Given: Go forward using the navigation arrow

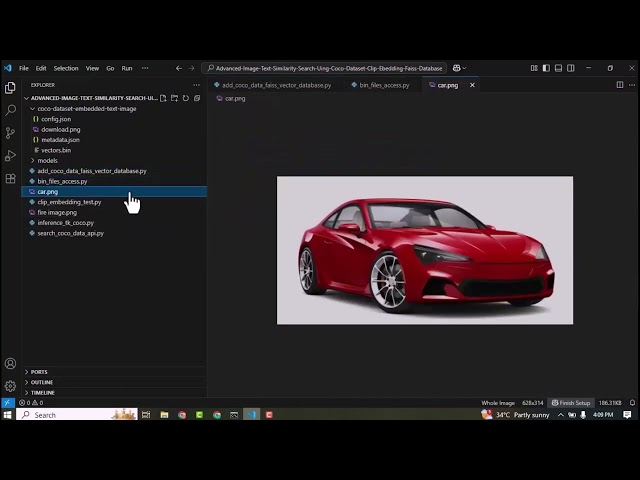Looking at the screenshot, I should click(191, 68).
